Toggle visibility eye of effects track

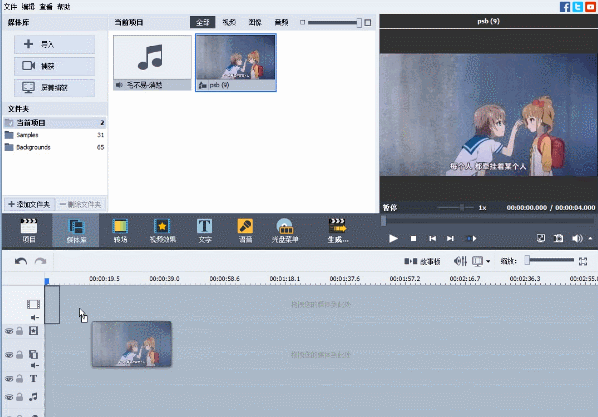tap(9, 331)
